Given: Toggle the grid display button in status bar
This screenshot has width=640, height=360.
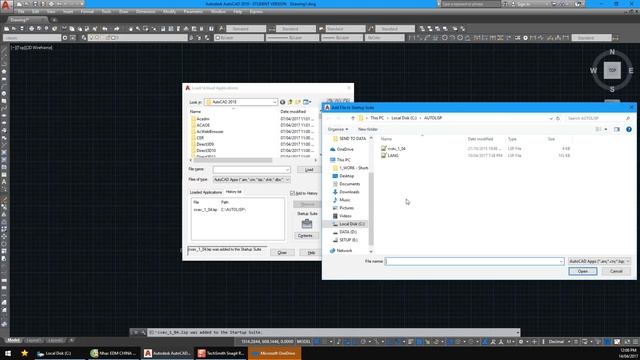Looking at the screenshot, I should 317,342.
